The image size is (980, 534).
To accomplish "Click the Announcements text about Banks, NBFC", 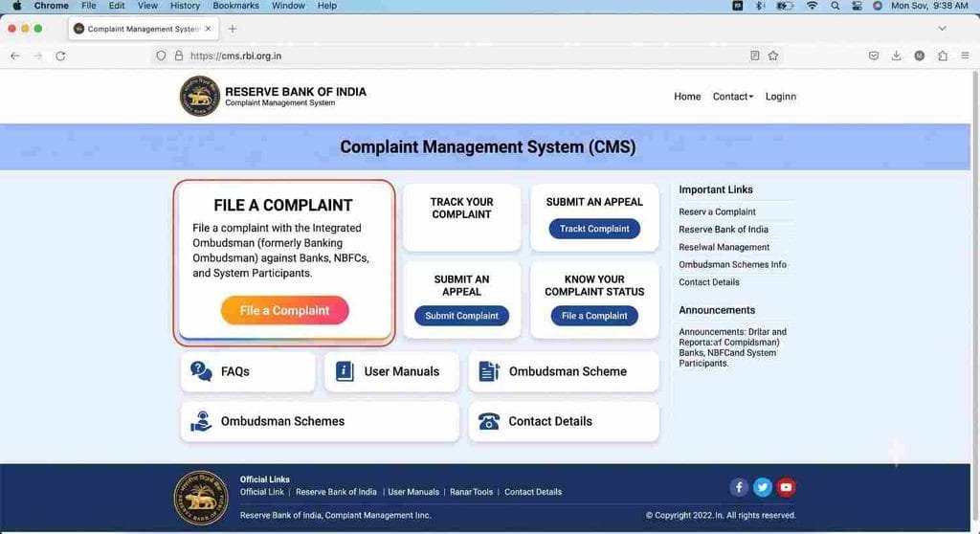I will (x=732, y=347).
